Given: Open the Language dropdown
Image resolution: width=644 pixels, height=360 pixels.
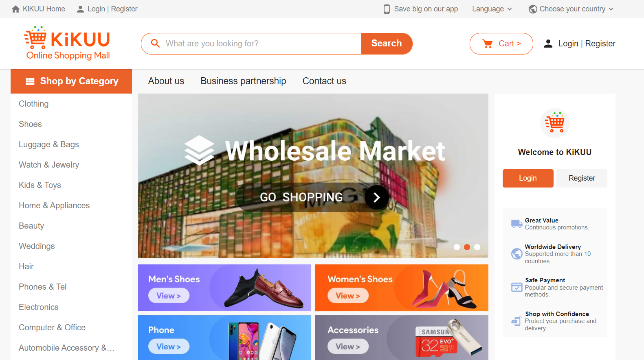Looking at the screenshot, I should click(492, 9).
